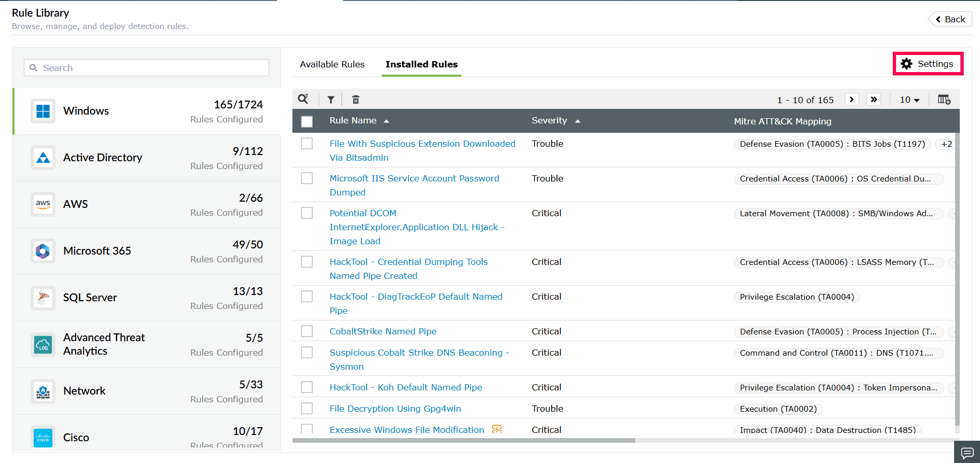Sort by the Severity column
This screenshot has height=463, width=980.
[x=555, y=120]
